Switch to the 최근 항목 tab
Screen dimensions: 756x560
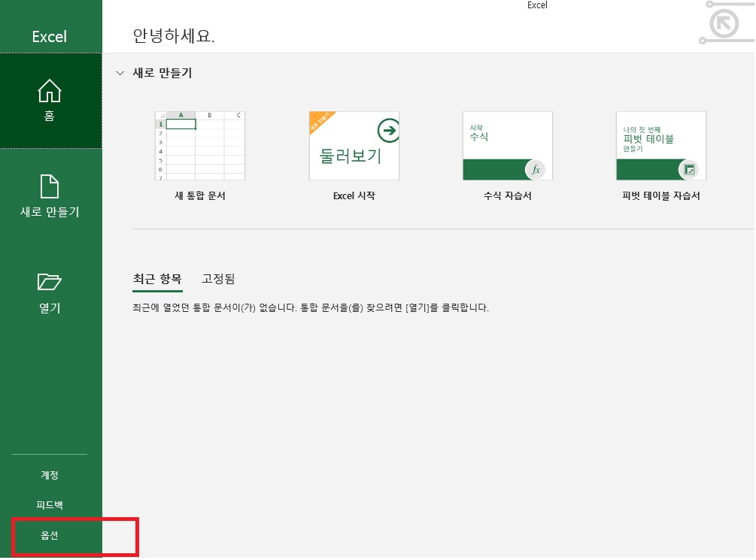click(x=157, y=279)
